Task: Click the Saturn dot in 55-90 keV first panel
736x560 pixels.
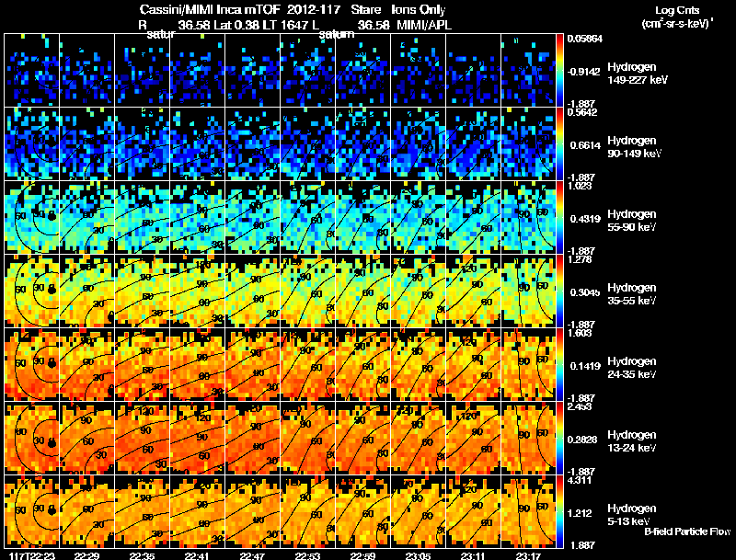Action: point(52,216)
